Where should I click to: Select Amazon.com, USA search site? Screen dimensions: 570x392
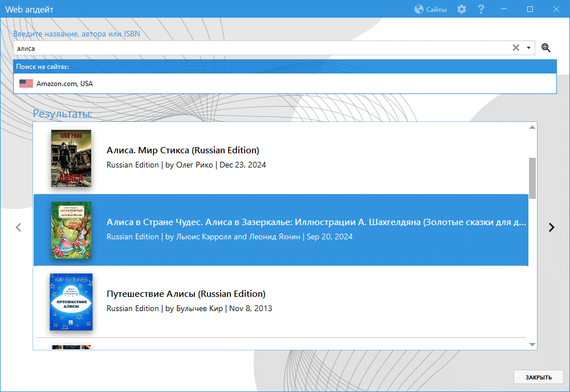point(64,84)
